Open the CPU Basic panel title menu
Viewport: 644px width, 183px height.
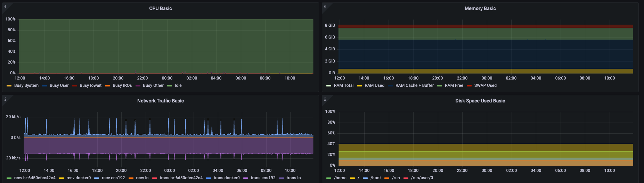click(160, 8)
